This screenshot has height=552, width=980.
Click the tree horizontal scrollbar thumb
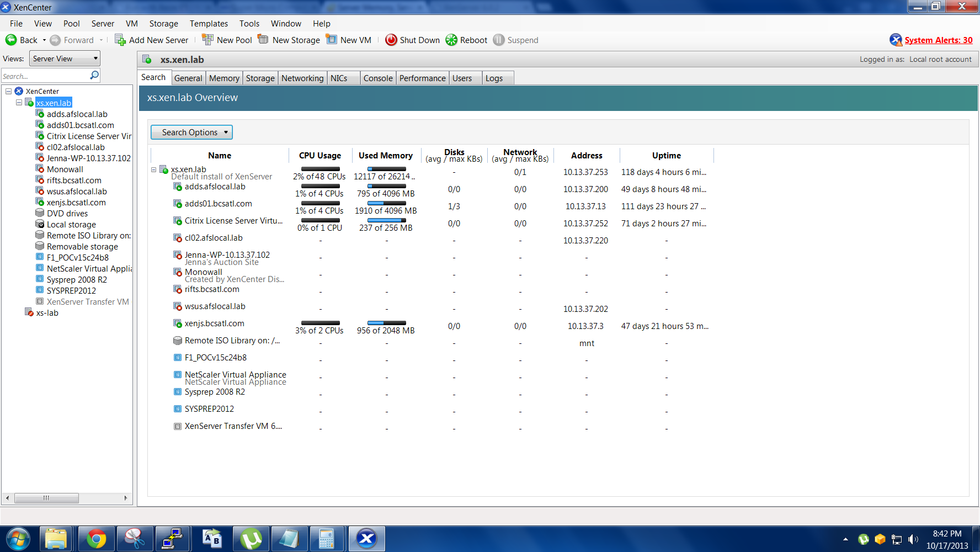pos(46,498)
